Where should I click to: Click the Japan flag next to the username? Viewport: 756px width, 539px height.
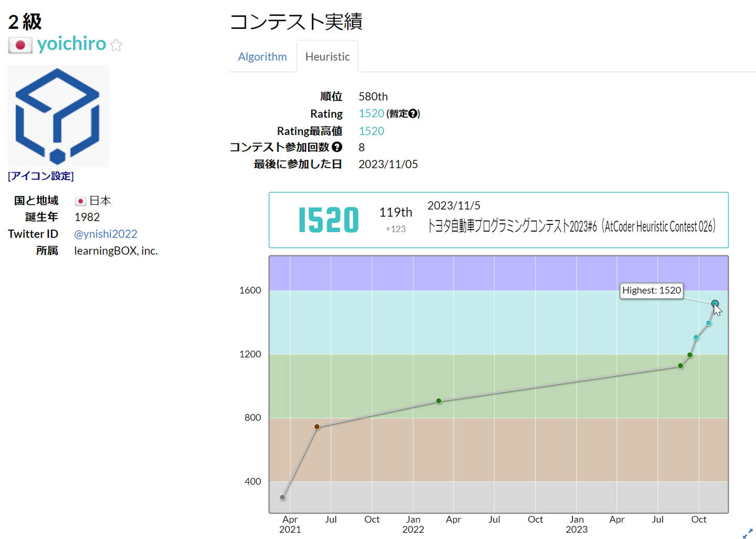click(x=20, y=45)
